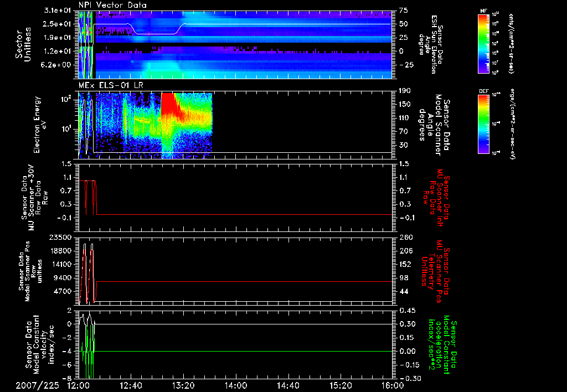Click the 4700 scanner position tick label
567x392 pixels.
(x=63, y=291)
